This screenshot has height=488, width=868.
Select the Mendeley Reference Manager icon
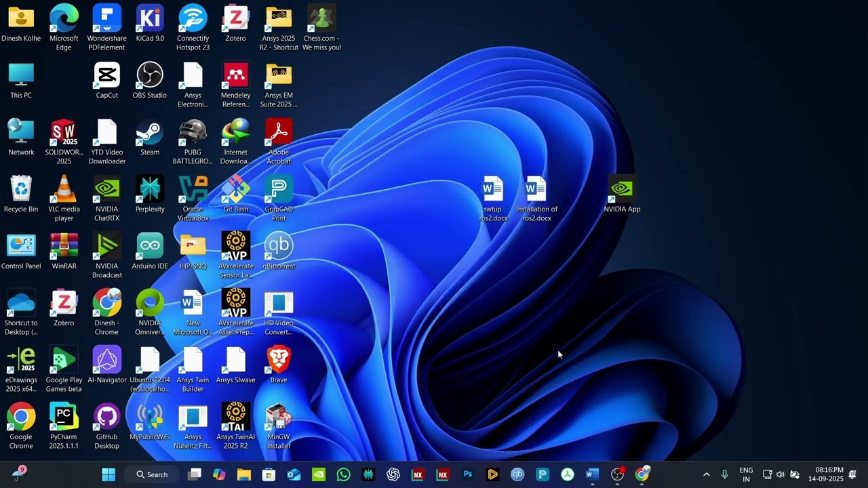click(x=235, y=85)
